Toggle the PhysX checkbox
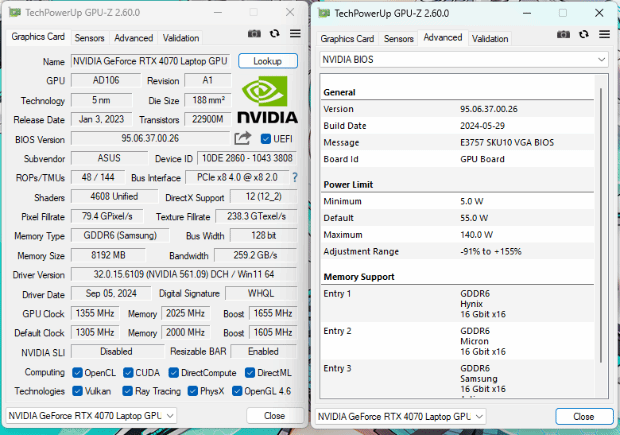 pyautogui.click(x=193, y=391)
